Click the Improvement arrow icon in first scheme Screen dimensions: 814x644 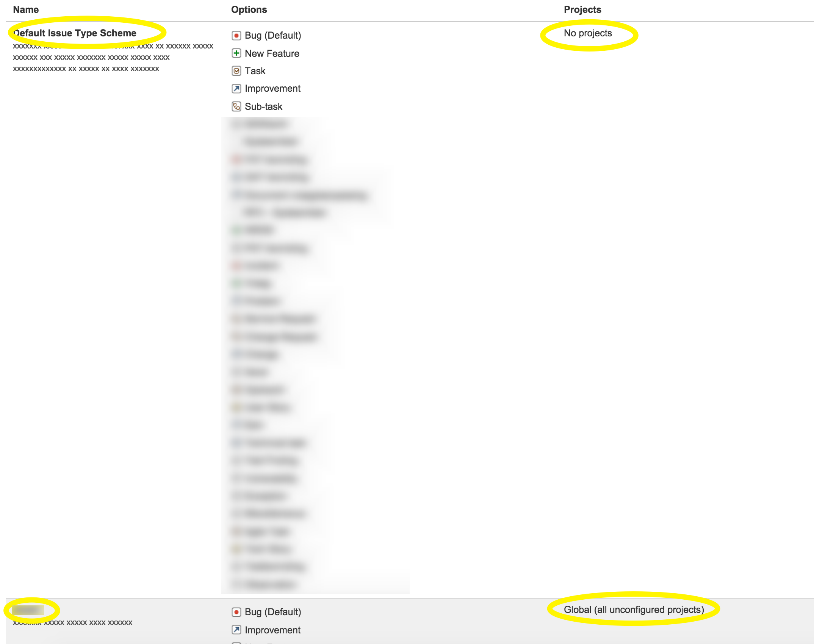pos(236,89)
